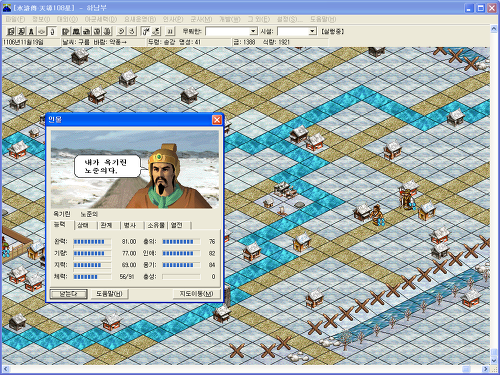Open the 무뢰한 dropdown list
500x375 pixels.
pyautogui.click(x=253, y=31)
